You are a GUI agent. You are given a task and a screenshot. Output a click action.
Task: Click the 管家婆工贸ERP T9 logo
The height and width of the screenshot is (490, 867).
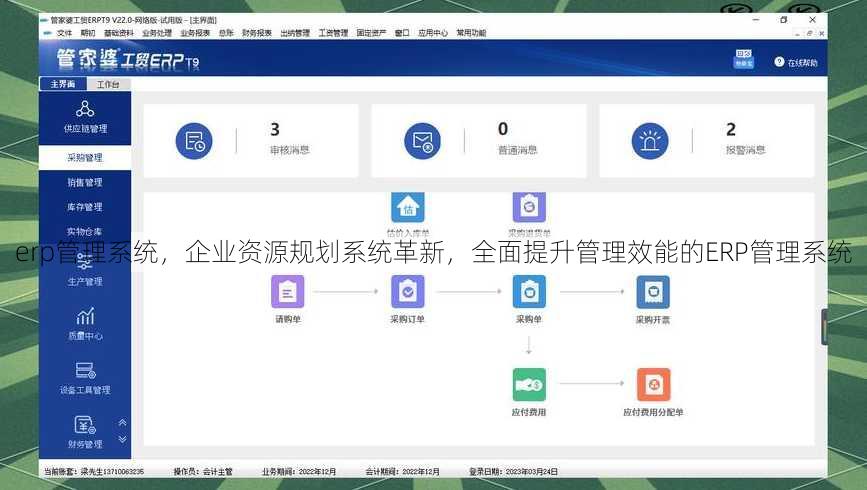click(128, 59)
